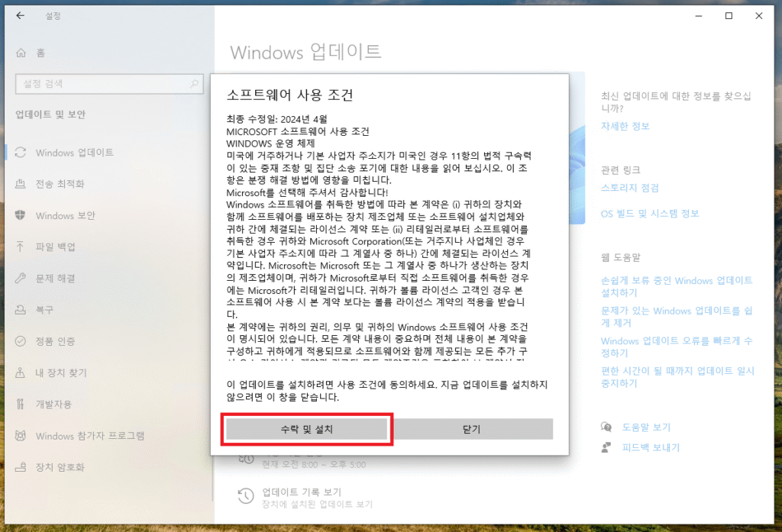
Task: Select 문제 해결 sidebar label
Action: click(55, 279)
